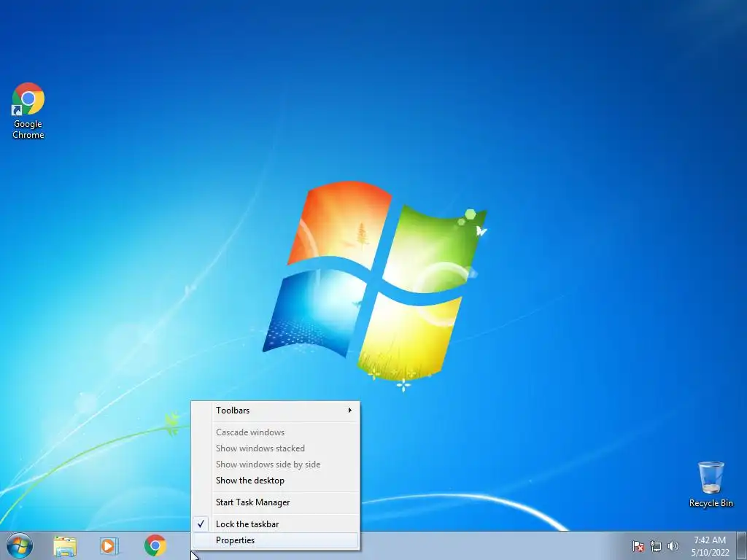Choose Show the desktop menu entry

click(275, 481)
